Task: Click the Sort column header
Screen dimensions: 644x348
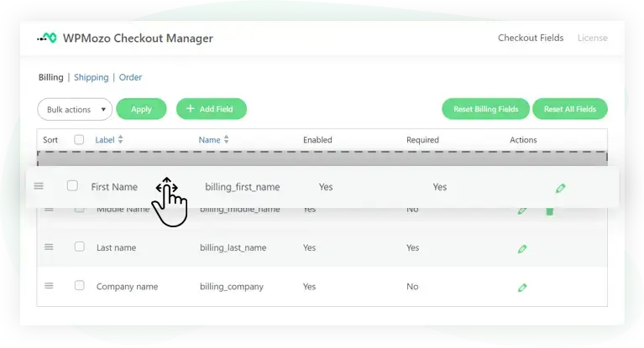Action: coord(50,139)
